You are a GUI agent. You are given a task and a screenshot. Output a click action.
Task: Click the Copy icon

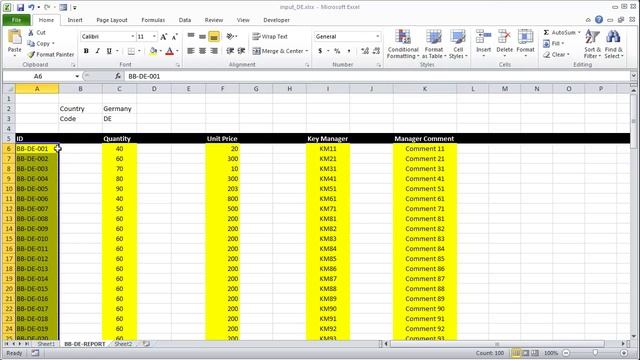pyautogui.click(x=31, y=43)
